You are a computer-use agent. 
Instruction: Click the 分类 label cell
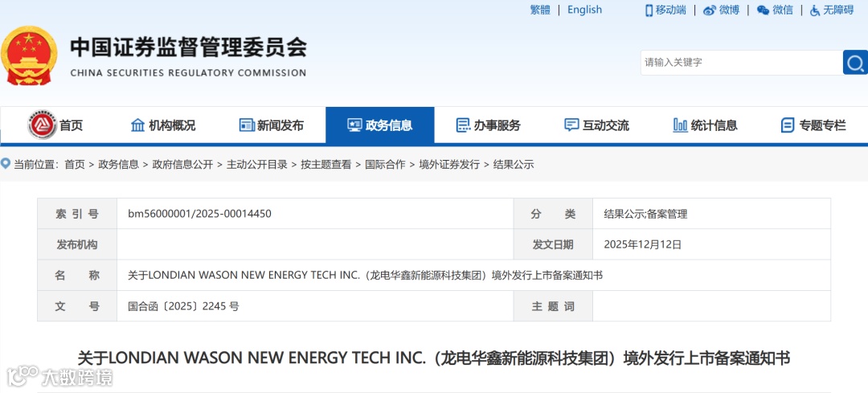click(x=553, y=214)
